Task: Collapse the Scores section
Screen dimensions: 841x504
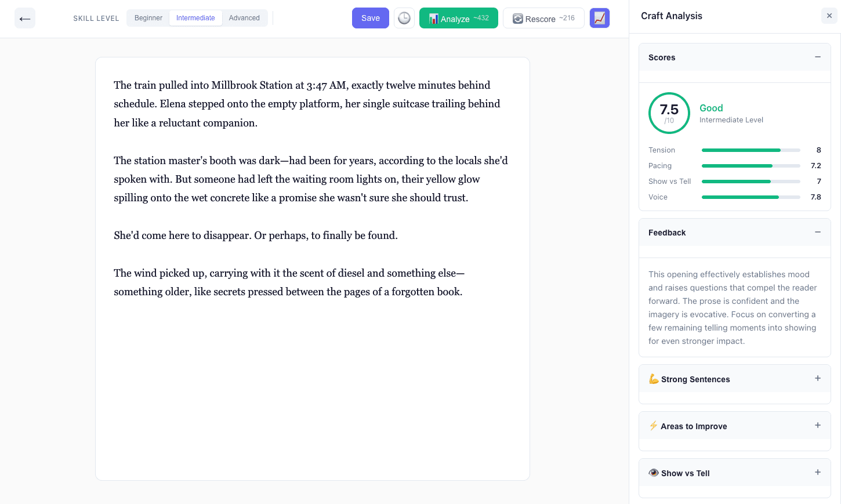Action: 818,57
